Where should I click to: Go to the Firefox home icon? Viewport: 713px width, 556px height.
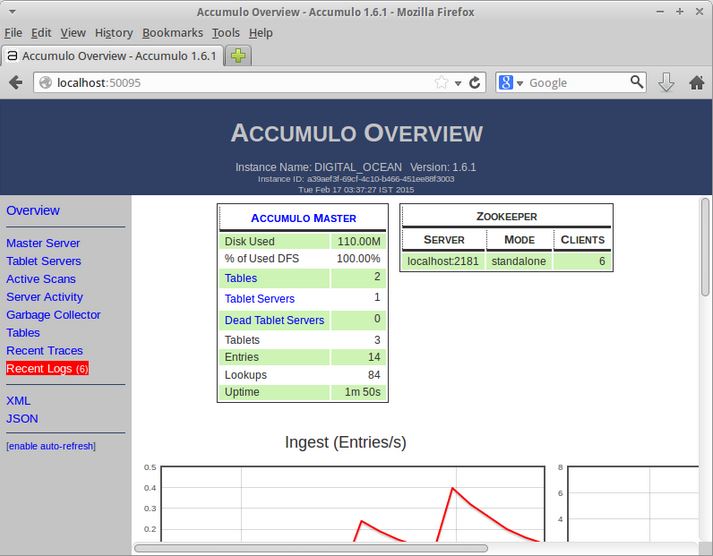point(697,83)
